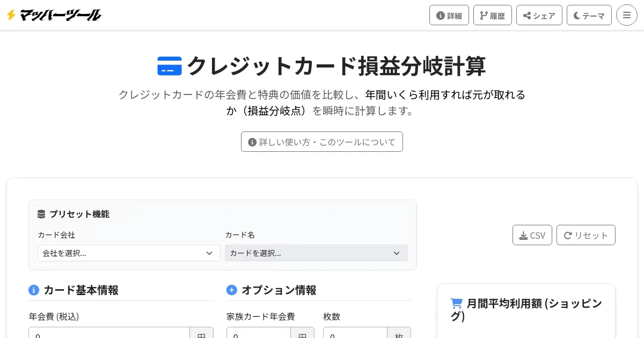The image size is (644, 338).
Task: Open the 履歴 history menu
Action: [x=492, y=15]
